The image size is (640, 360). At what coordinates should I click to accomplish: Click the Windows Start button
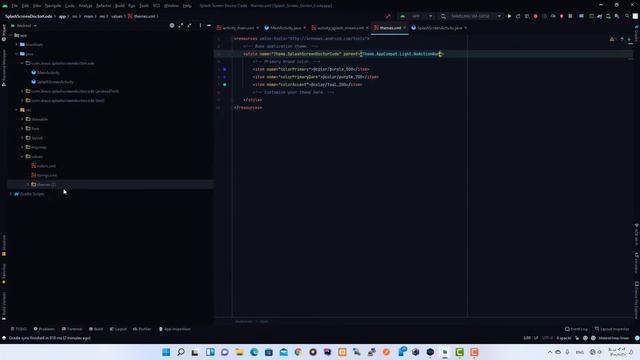point(166,352)
